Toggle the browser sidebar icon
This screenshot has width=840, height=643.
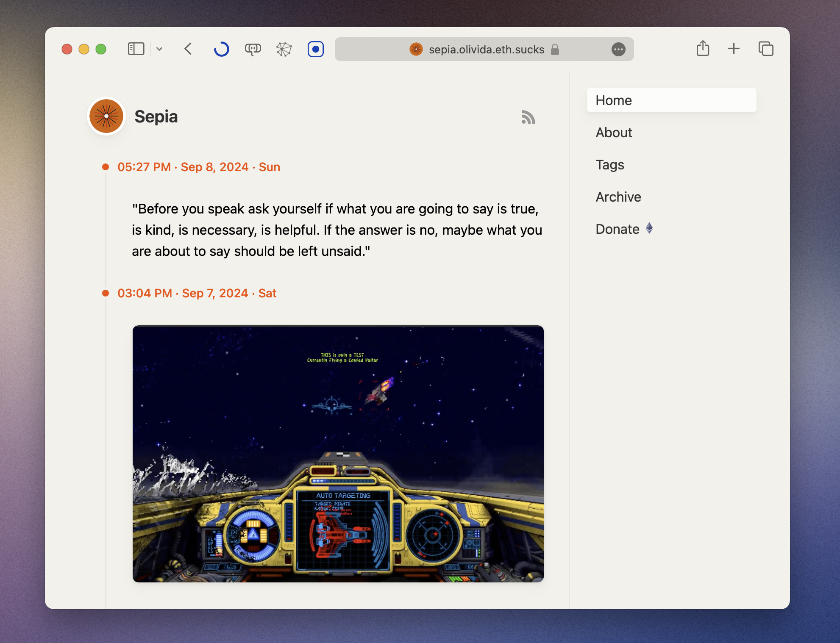[136, 49]
